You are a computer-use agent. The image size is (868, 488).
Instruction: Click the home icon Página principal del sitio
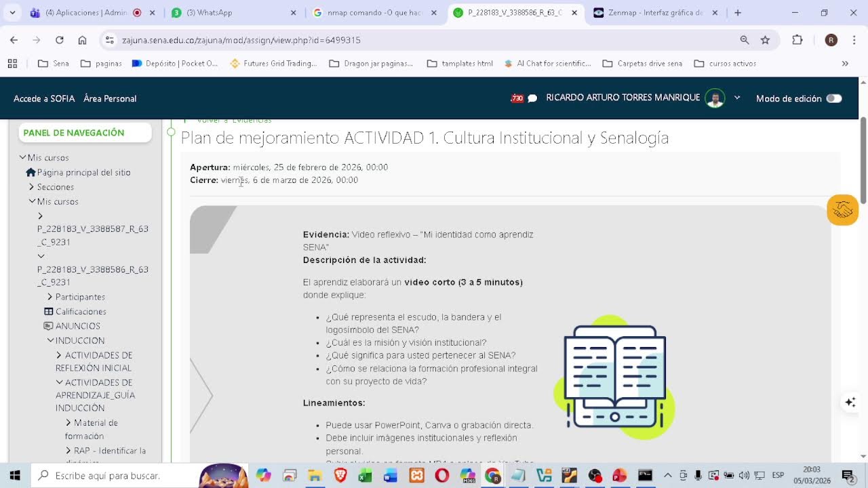pos(31,172)
